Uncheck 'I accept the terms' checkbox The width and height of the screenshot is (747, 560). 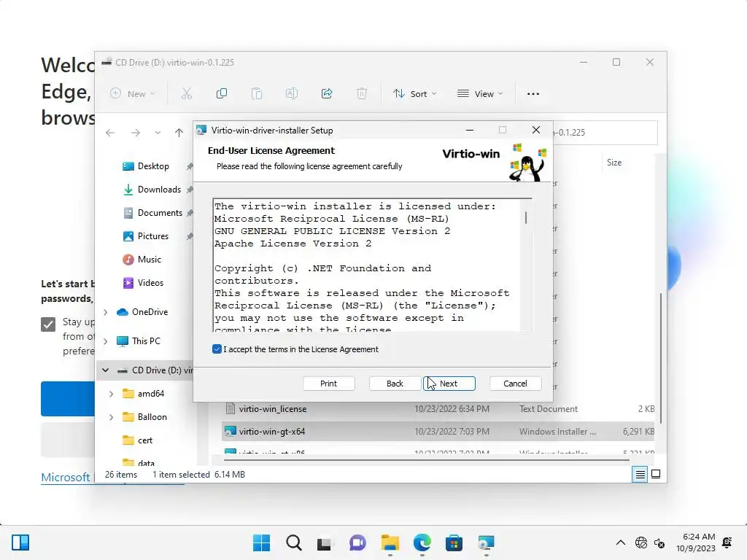pyautogui.click(x=217, y=349)
